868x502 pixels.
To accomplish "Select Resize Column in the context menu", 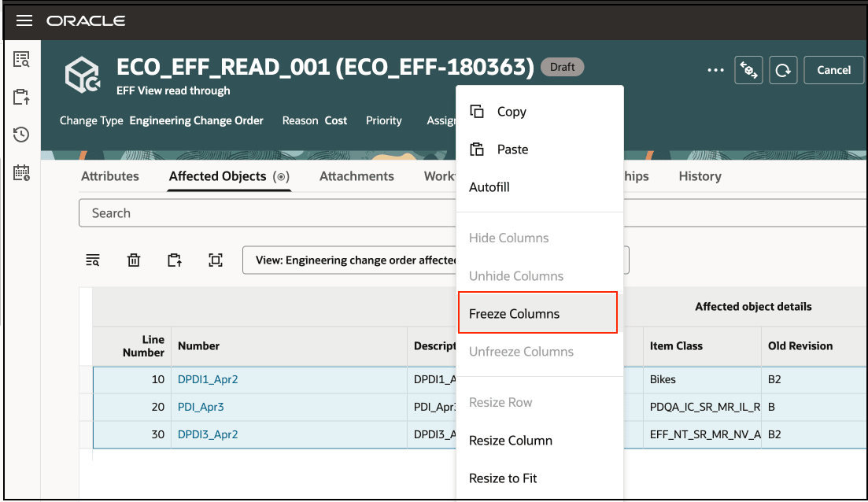I will click(x=540, y=441).
